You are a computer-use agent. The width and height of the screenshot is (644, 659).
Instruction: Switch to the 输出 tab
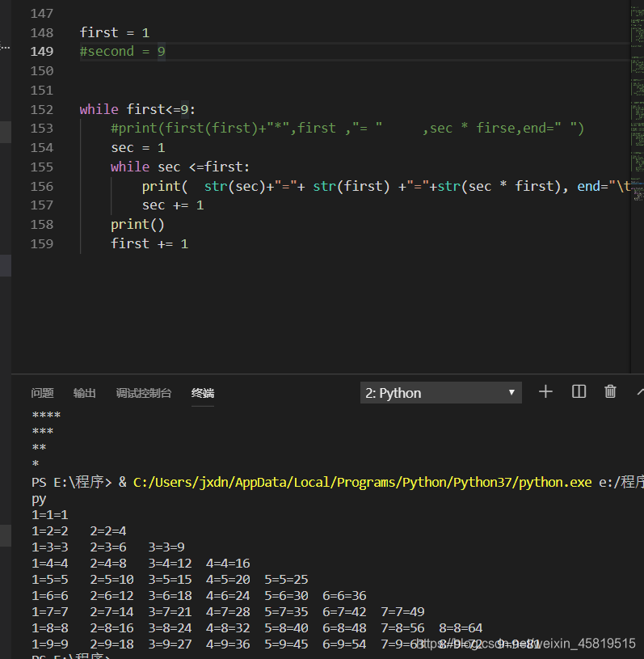84,393
